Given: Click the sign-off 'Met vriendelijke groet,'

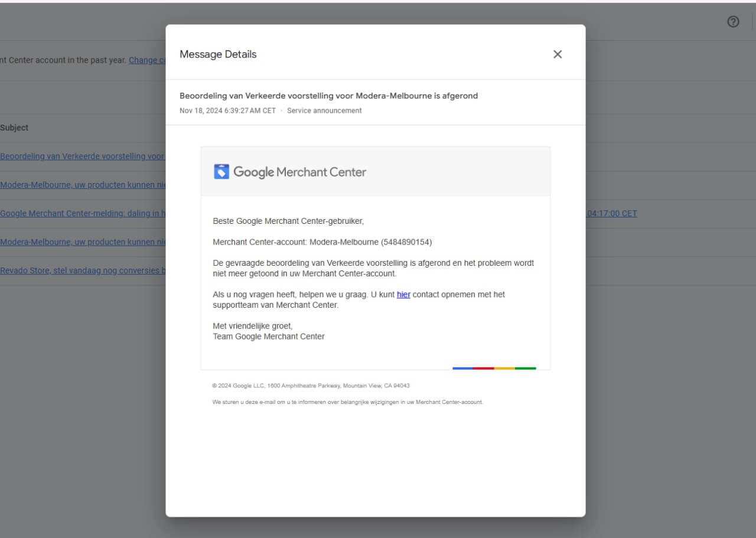Looking at the screenshot, I should click(x=253, y=326).
